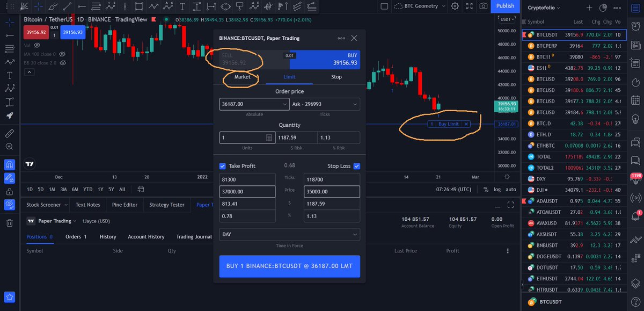Open the Cryptofolio watchlist dropdown
The height and width of the screenshot is (311, 644).
[x=544, y=8]
